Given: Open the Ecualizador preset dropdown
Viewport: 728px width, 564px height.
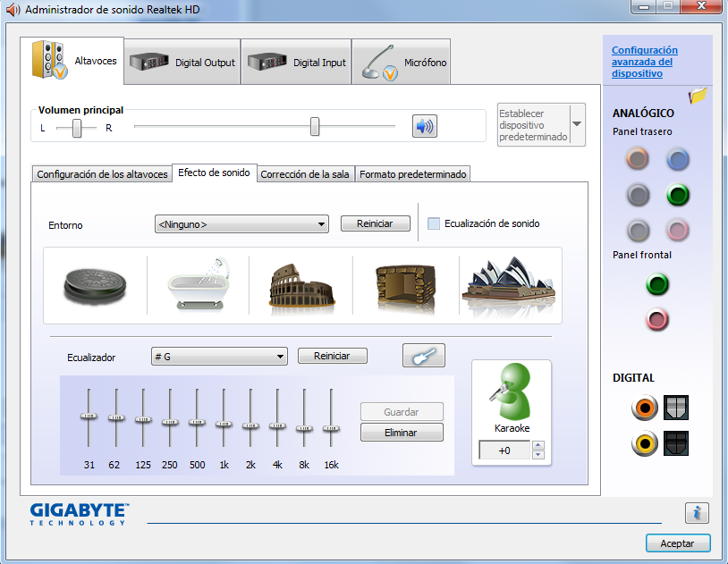Looking at the screenshot, I should [219, 357].
